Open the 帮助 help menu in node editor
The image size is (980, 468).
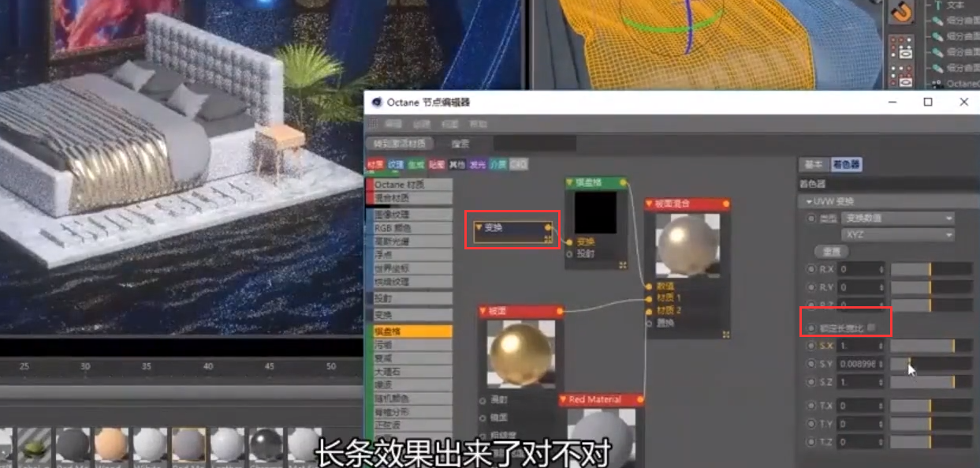click(479, 124)
